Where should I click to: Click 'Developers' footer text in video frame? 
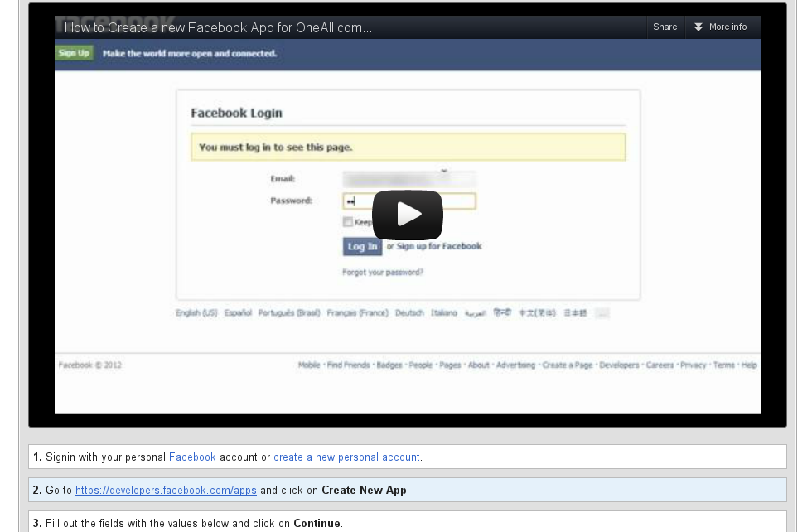[619, 365]
